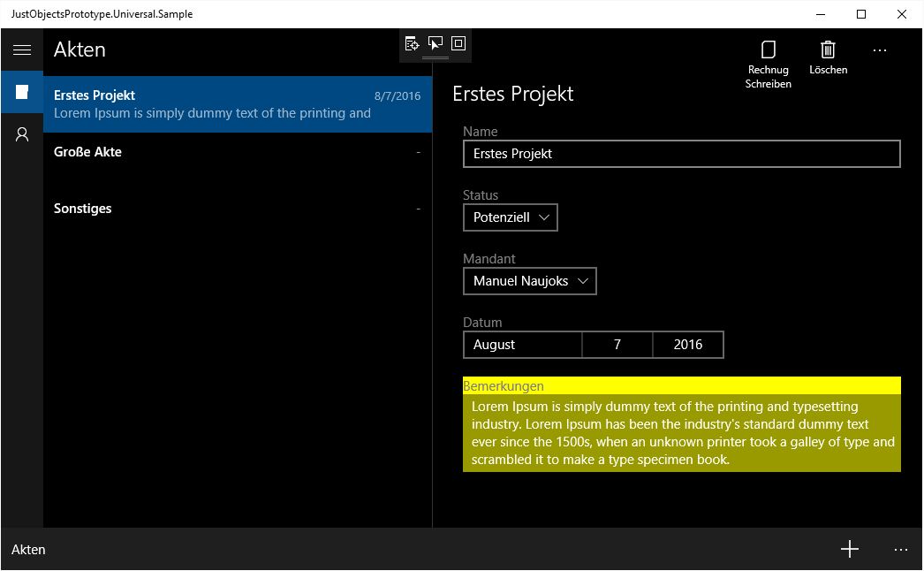Click Go to Live Visual Tree icon
Image resolution: width=924 pixels, height=571 pixels.
coord(412,43)
